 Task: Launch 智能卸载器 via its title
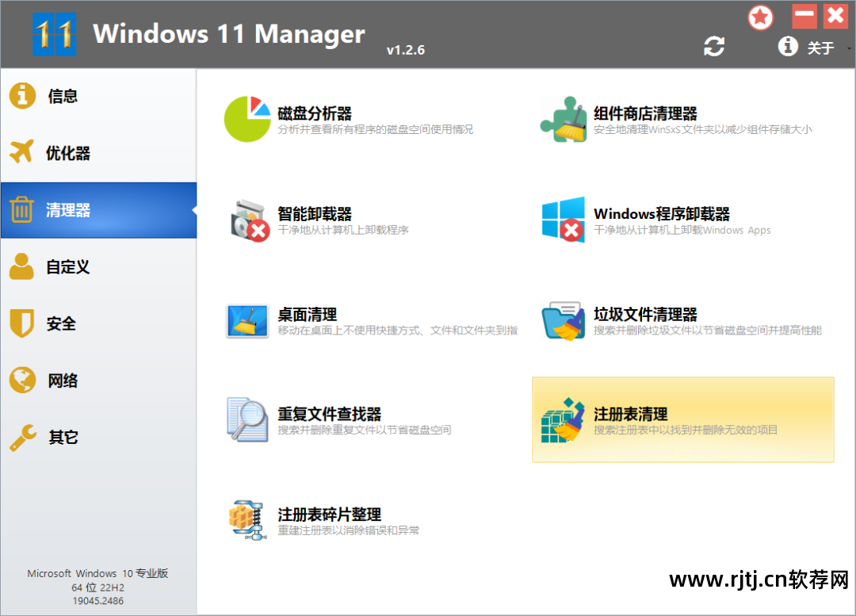point(315,214)
